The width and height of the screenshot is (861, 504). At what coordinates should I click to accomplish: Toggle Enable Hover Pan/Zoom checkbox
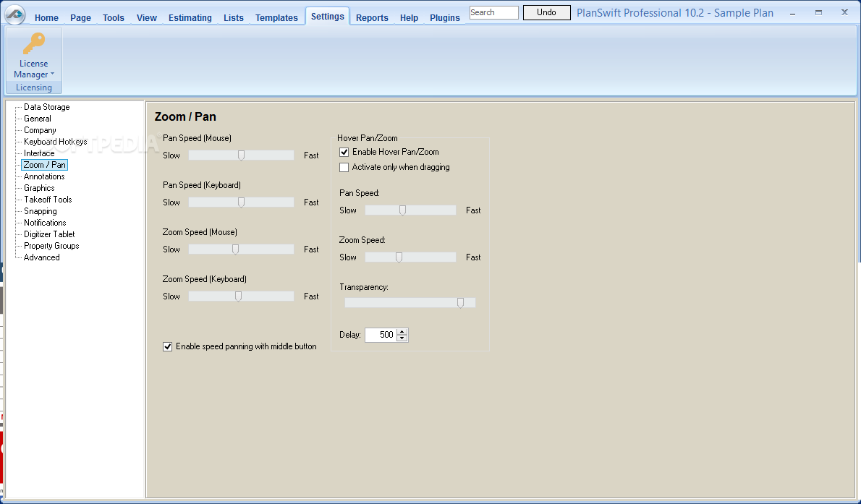click(x=344, y=152)
